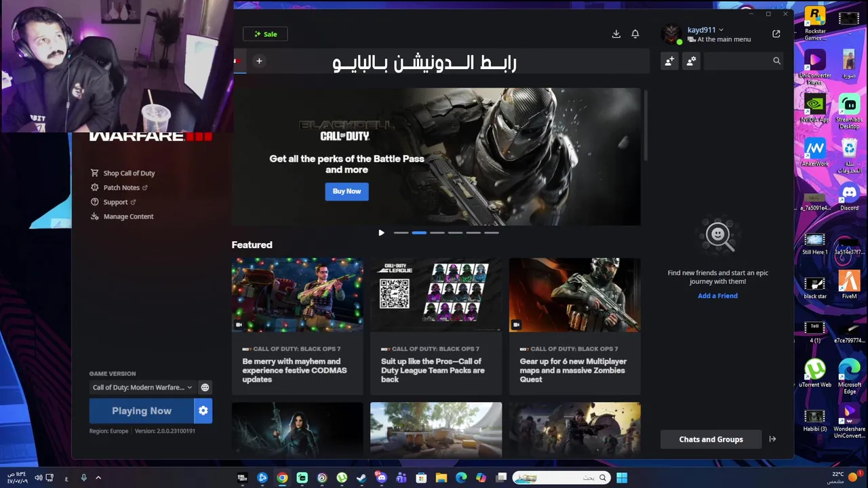
Task: Click the friends search magnifier icon
Action: [776, 61]
